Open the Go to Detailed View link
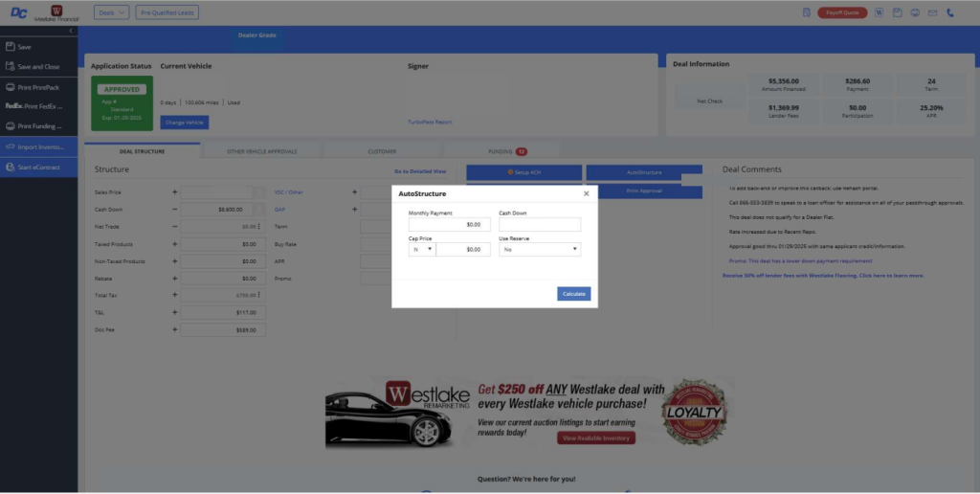This screenshot has width=980, height=494. click(x=420, y=171)
